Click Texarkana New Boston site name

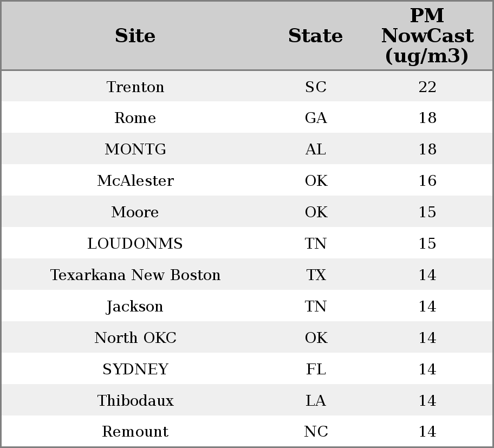135,275
